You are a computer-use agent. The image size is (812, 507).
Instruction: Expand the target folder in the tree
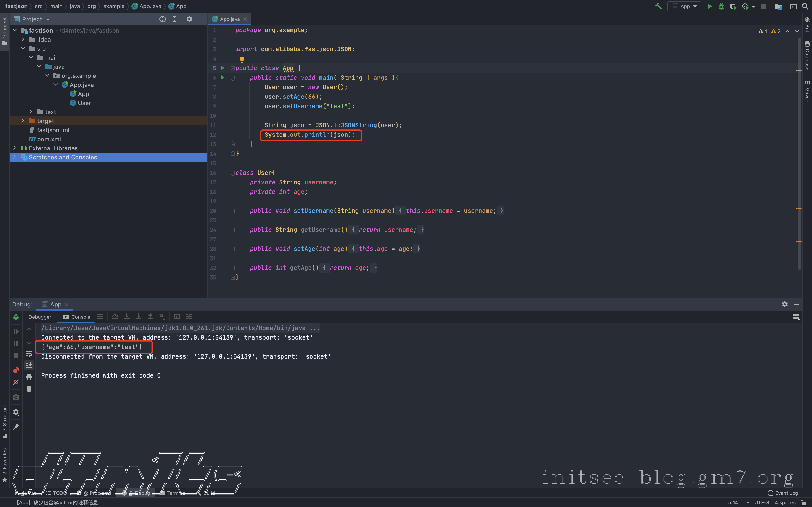coord(23,121)
